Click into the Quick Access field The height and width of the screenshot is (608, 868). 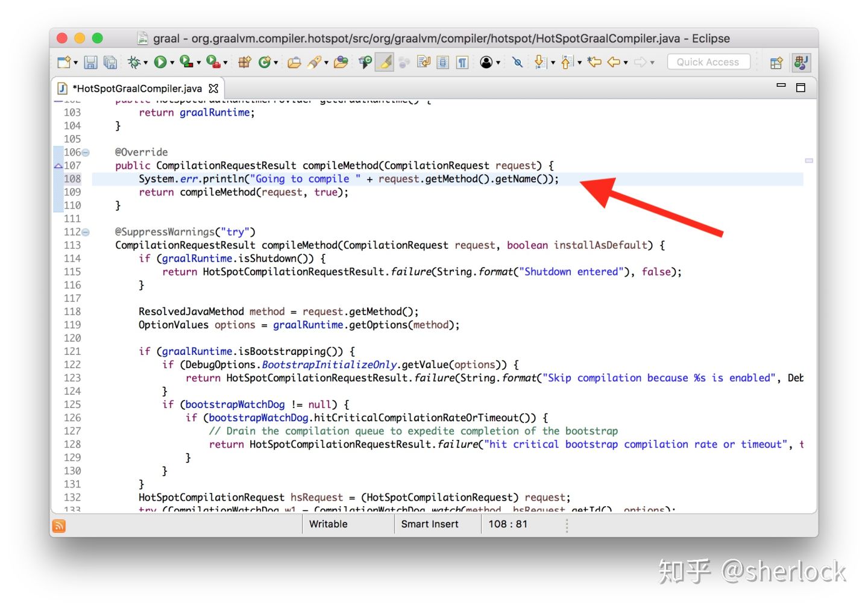pos(708,62)
